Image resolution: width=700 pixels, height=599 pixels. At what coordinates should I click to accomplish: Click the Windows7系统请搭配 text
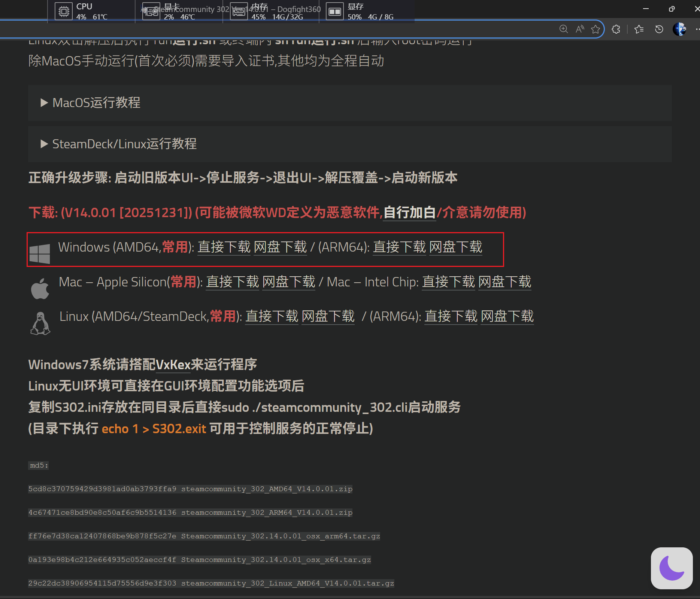92,365
